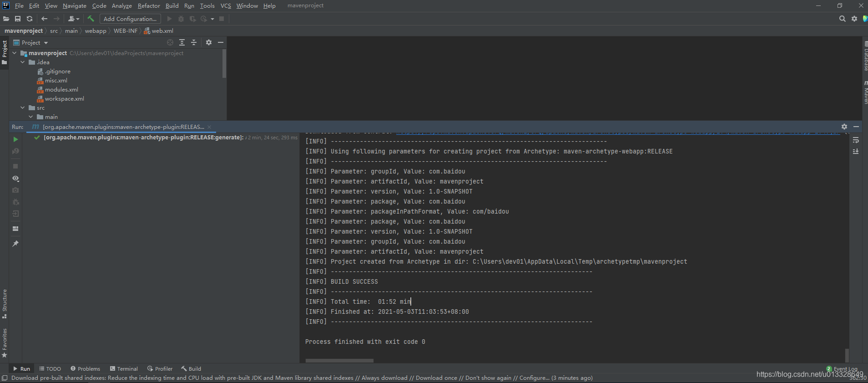Toggle the Structure side tab
868x383 pixels.
point(5,304)
